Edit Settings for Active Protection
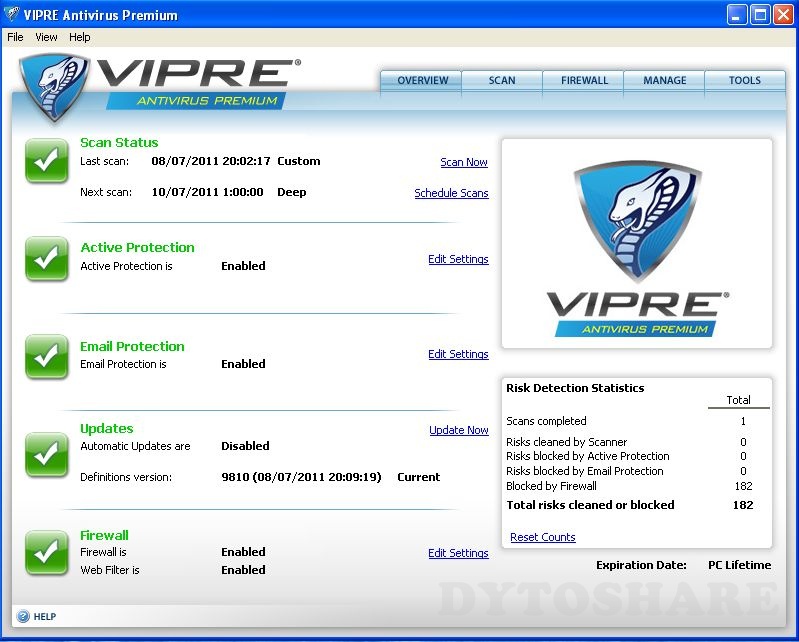This screenshot has width=799, height=642. pos(458,259)
